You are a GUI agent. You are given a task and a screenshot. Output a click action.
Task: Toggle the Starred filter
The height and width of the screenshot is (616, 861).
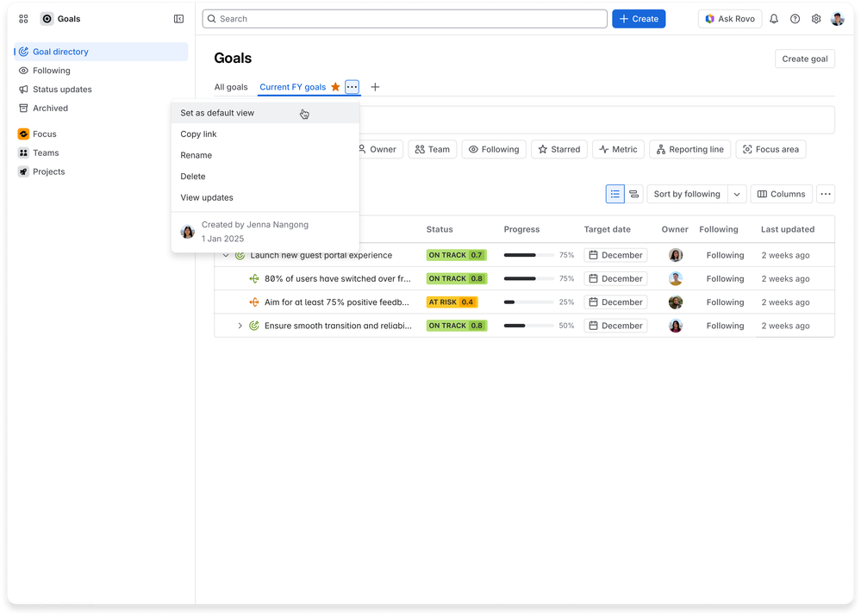(x=559, y=149)
